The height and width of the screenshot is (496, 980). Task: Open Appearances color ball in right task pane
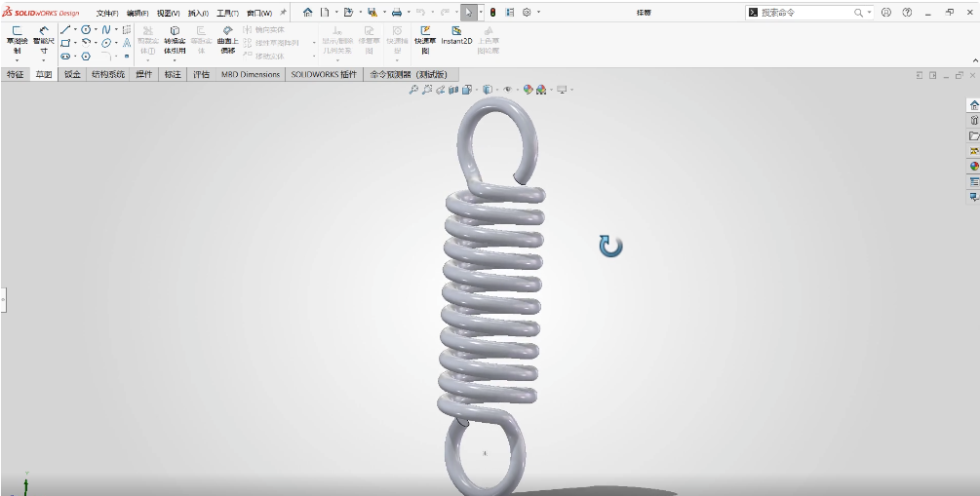click(x=973, y=166)
